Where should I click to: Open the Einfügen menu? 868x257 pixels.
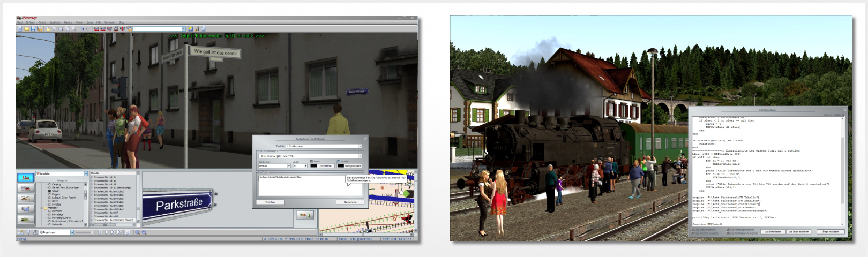click(x=31, y=22)
